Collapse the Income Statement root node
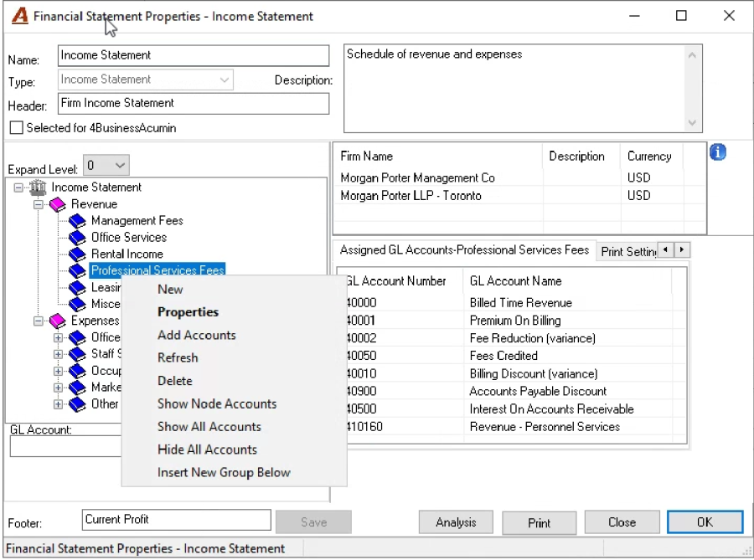Screen dimensions: 754x560 [18, 188]
